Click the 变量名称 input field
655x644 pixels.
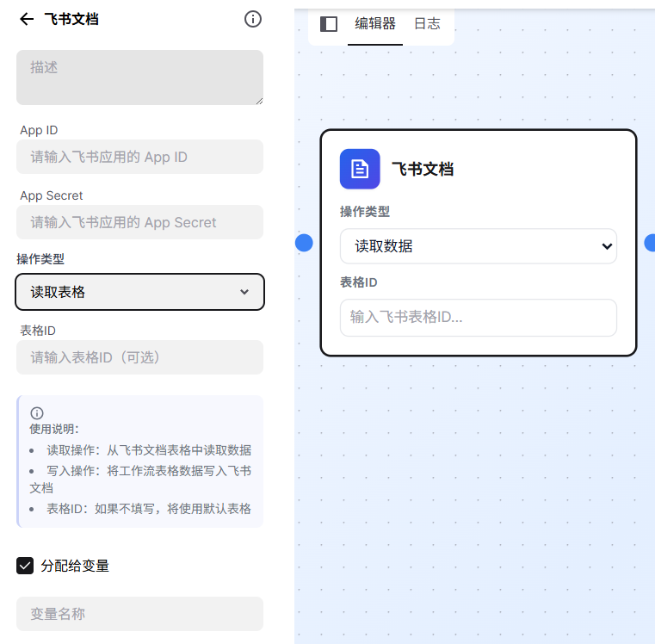(139, 614)
